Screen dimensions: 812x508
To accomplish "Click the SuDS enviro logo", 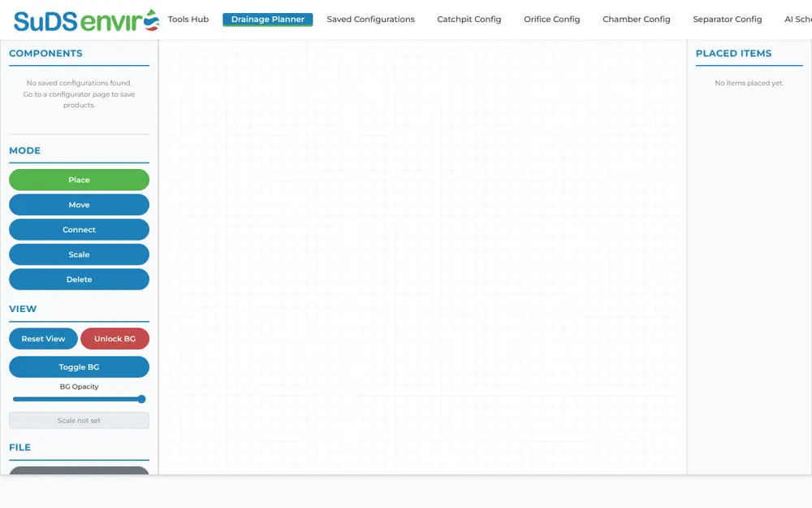I will point(87,20).
